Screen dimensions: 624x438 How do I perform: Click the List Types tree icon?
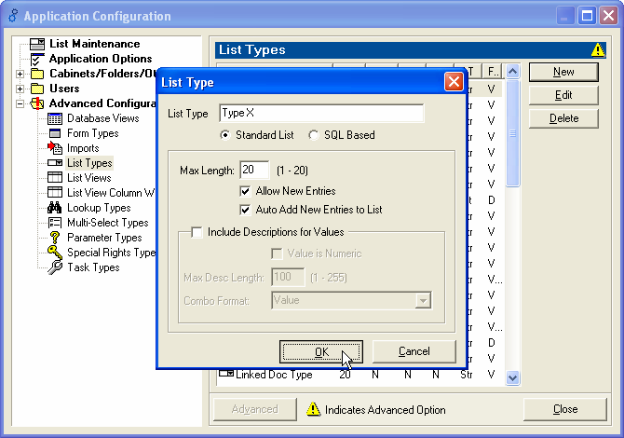coord(55,163)
